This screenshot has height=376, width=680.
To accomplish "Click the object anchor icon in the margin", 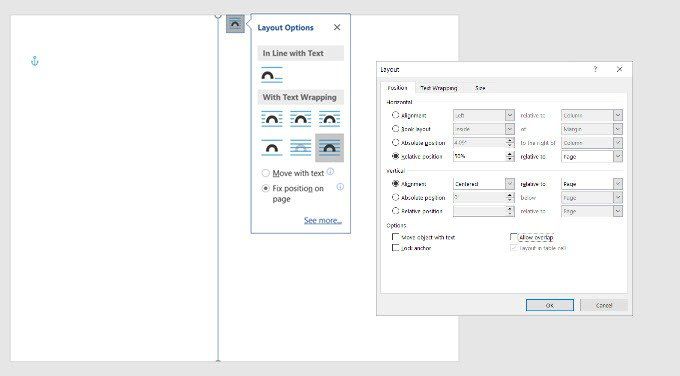I will point(35,61).
